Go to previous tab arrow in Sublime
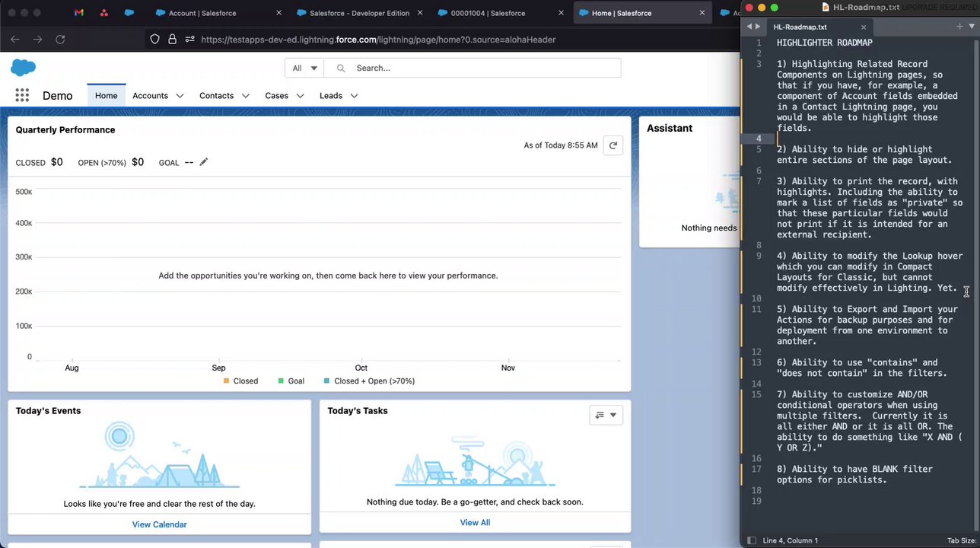 (x=749, y=27)
